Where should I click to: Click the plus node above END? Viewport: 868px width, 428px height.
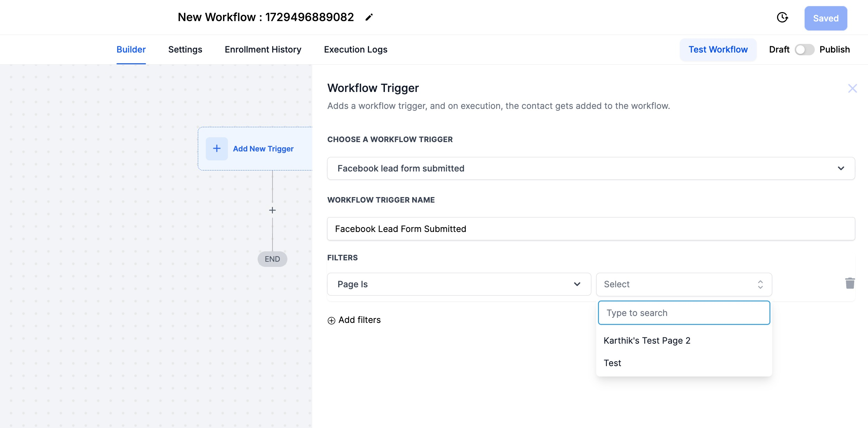pos(273,210)
